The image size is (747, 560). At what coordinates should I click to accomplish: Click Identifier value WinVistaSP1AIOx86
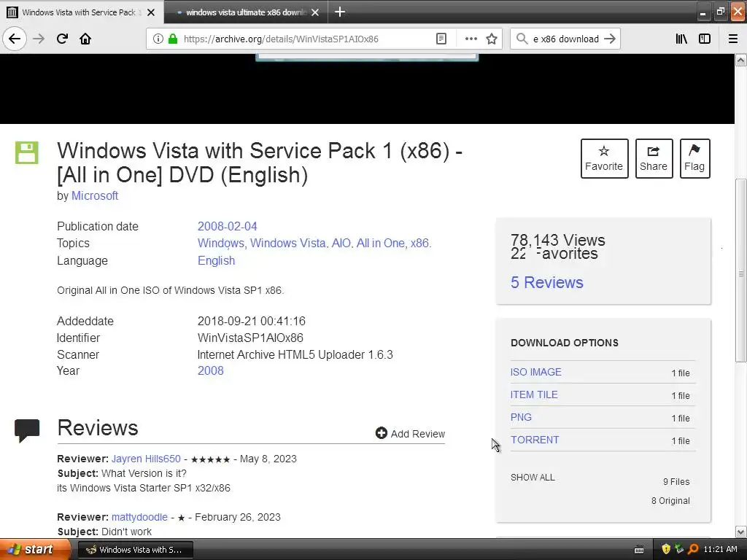click(251, 338)
